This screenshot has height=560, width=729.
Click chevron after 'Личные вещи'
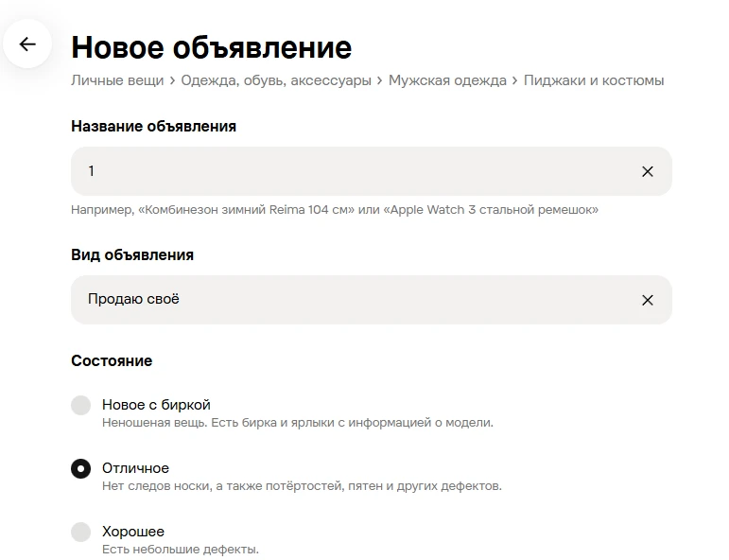pyautogui.click(x=172, y=81)
